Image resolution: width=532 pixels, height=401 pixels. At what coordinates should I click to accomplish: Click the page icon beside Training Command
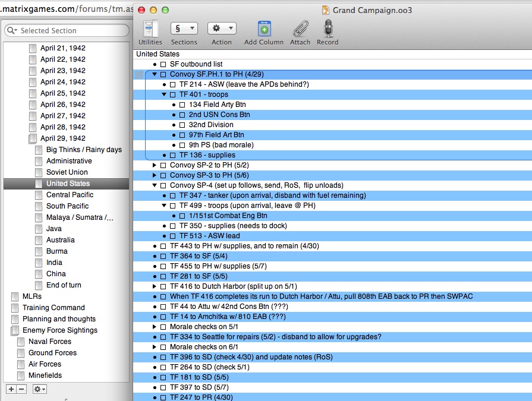coord(15,308)
